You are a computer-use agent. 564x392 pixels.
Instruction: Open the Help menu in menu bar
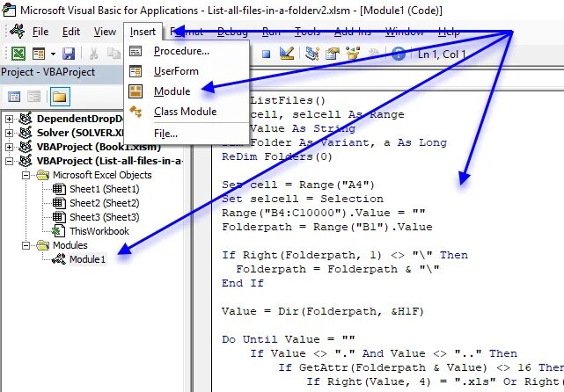449,32
